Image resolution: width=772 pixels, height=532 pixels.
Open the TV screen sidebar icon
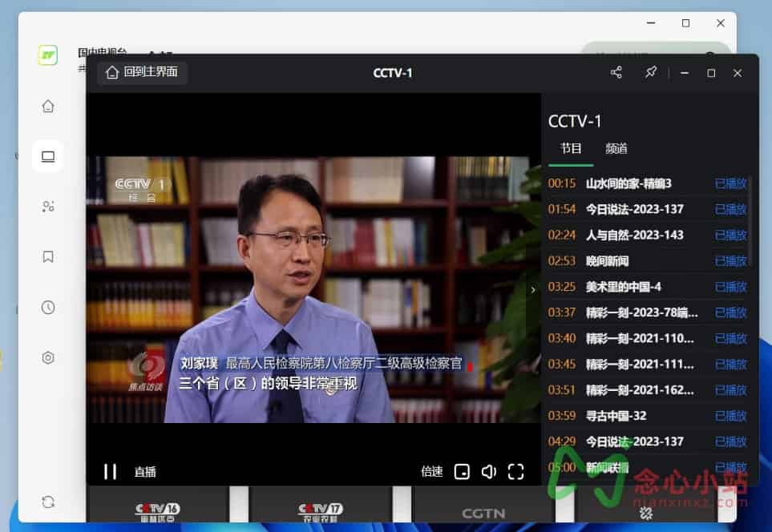[x=48, y=156]
